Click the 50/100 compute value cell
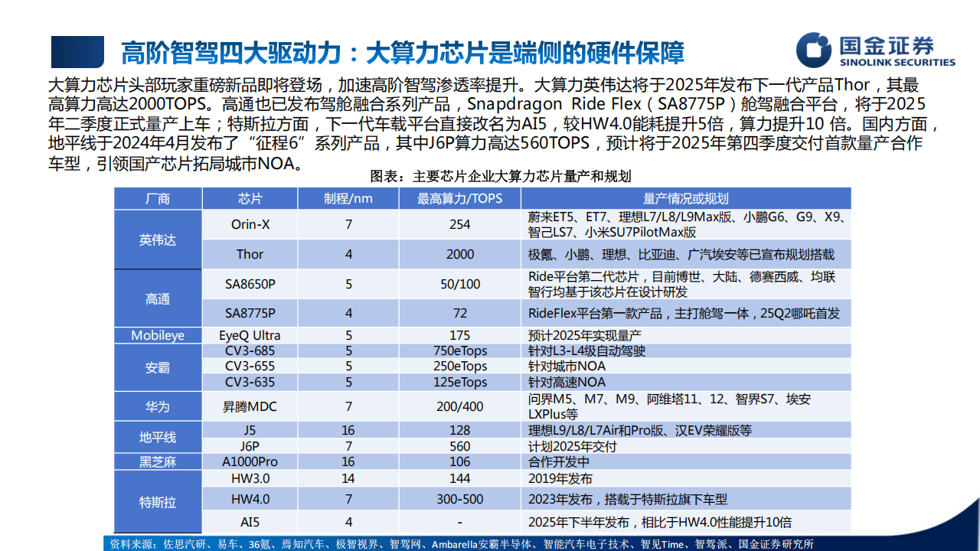980x551 pixels. point(460,284)
